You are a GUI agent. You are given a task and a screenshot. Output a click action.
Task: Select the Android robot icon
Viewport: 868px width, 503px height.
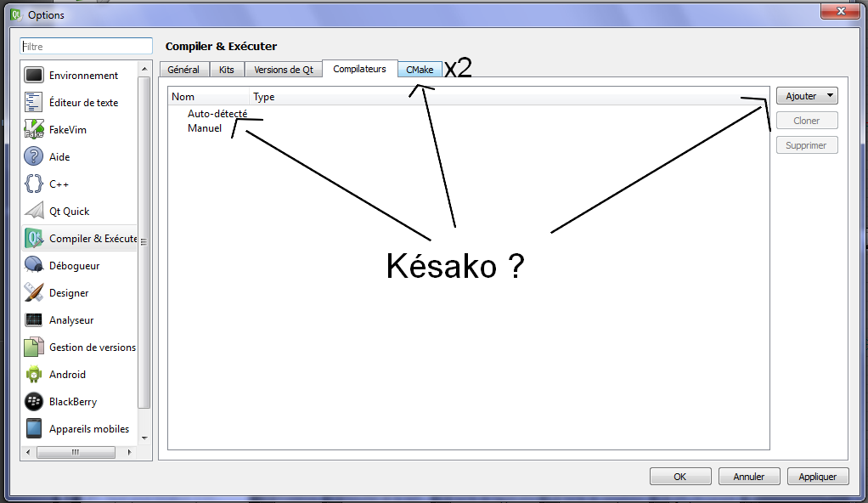click(x=34, y=375)
